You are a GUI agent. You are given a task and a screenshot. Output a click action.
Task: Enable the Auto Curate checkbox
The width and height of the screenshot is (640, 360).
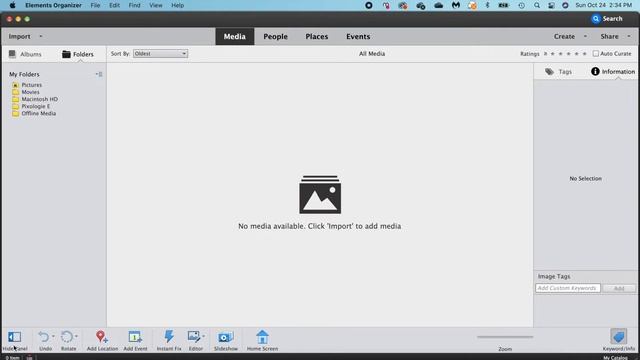596,53
